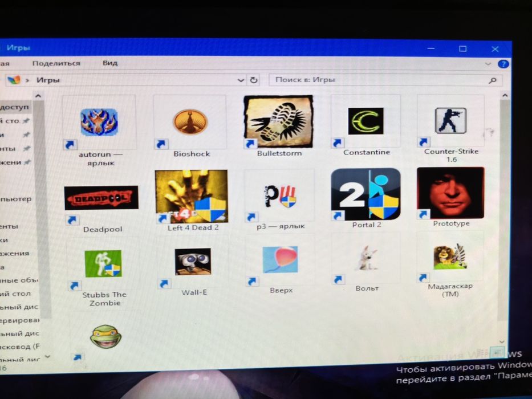Viewport: 532px width, 399px height.
Task: Click the p3 — ярлык name text
Action: (x=281, y=226)
